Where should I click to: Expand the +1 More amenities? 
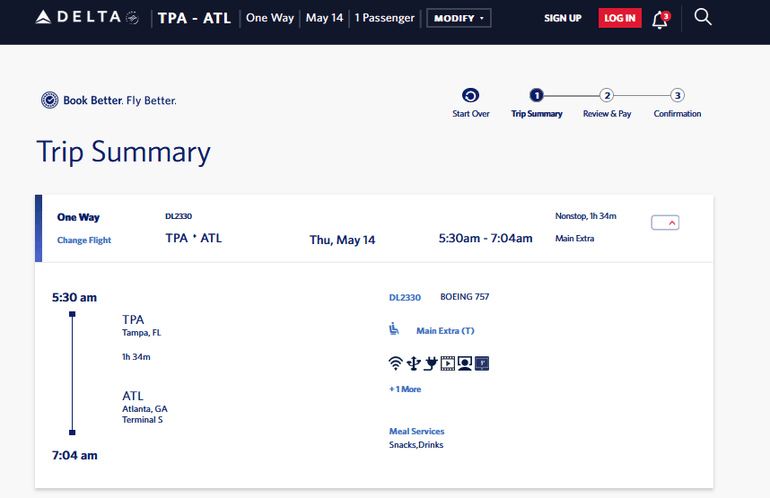[x=405, y=389]
